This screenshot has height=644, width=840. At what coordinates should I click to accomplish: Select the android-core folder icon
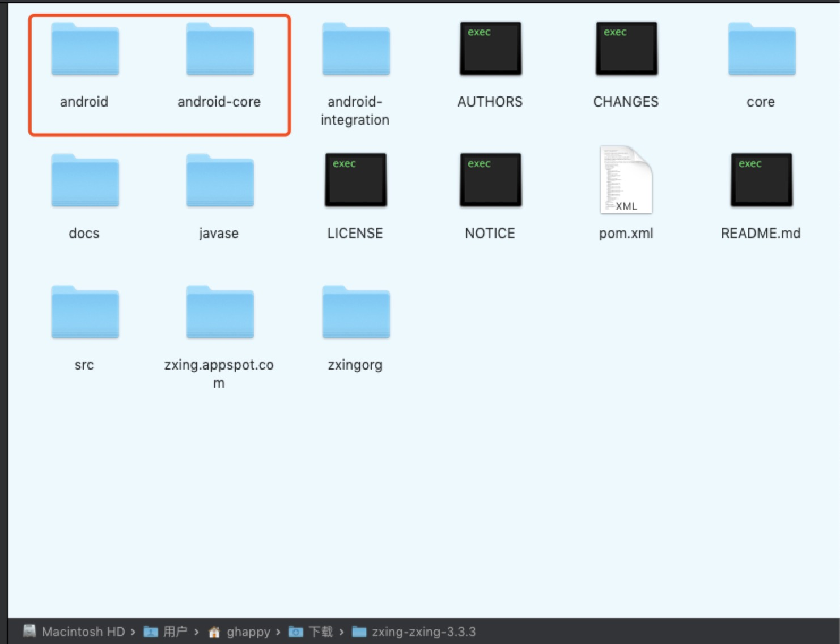219,50
